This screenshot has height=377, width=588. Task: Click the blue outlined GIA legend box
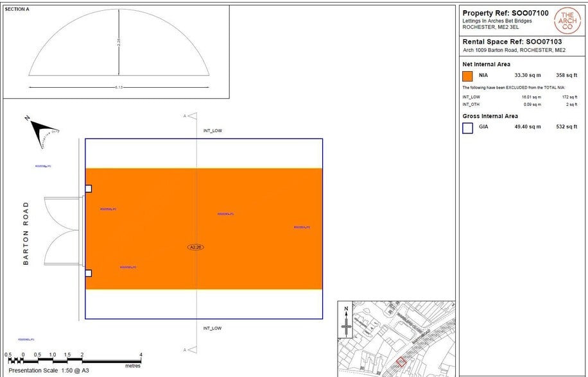coord(467,128)
